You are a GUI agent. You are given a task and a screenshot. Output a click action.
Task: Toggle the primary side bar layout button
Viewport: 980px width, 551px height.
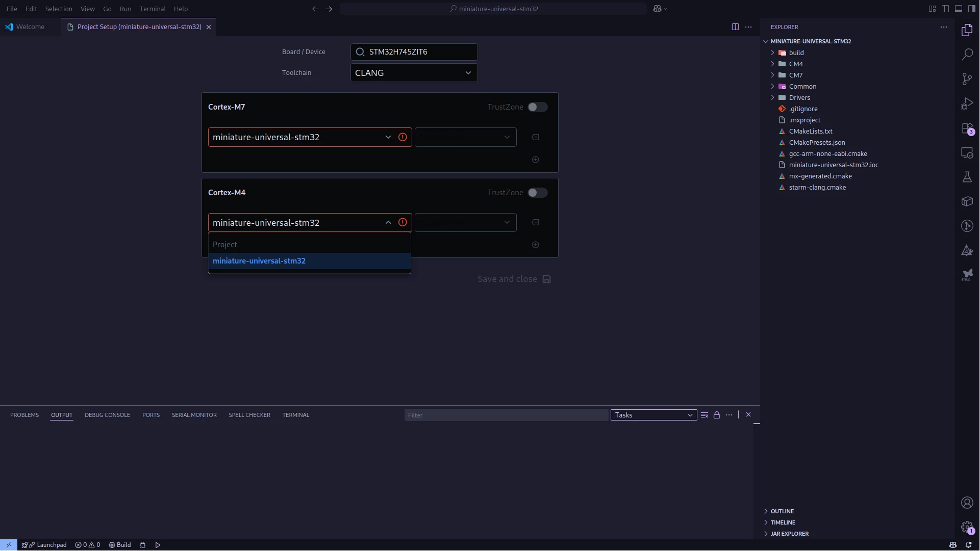[x=945, y=9]
